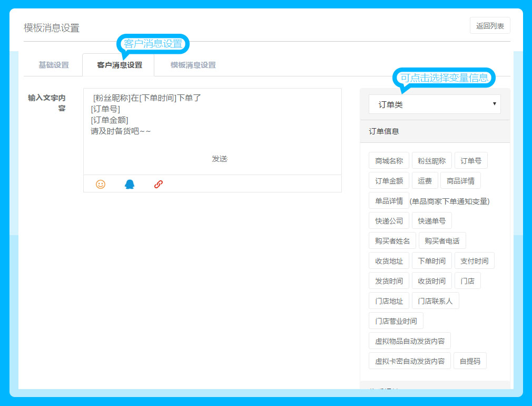Select the 客户消息设置 tab

click(119, 65)
